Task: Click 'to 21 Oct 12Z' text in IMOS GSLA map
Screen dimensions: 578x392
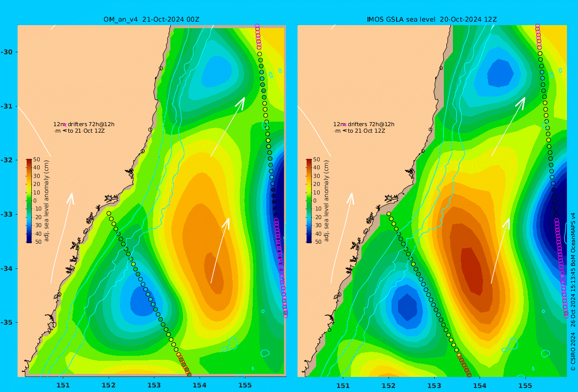Action: [x=366, y=131]
